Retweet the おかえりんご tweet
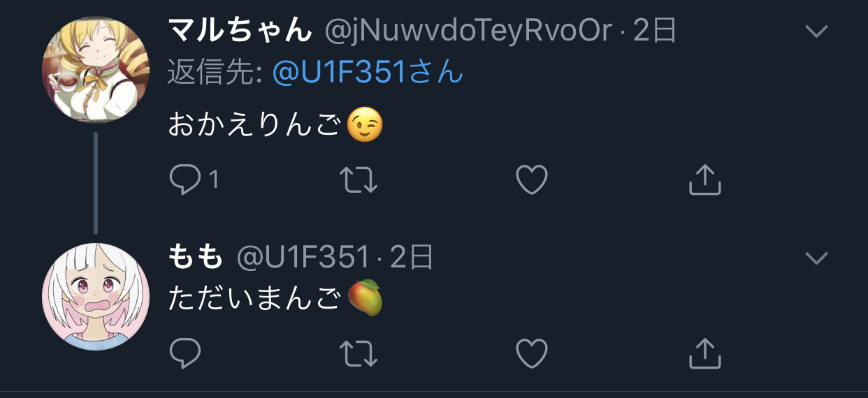 click(x=359, y=180)
